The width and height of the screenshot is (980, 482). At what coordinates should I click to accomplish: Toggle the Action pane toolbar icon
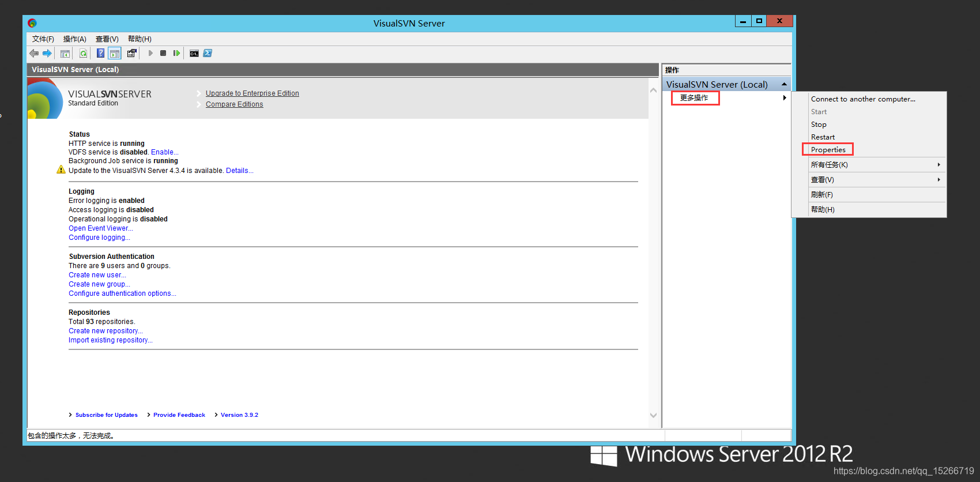click(115, 53)
